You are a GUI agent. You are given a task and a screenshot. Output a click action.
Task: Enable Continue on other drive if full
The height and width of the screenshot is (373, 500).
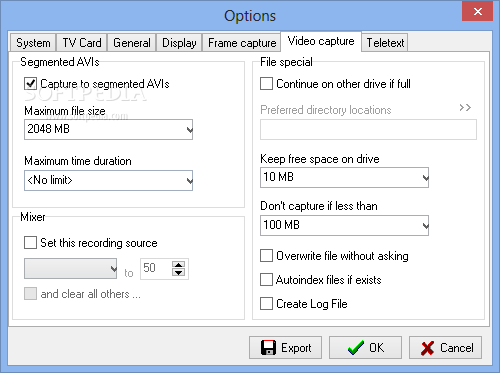click(x=266, y=84)
